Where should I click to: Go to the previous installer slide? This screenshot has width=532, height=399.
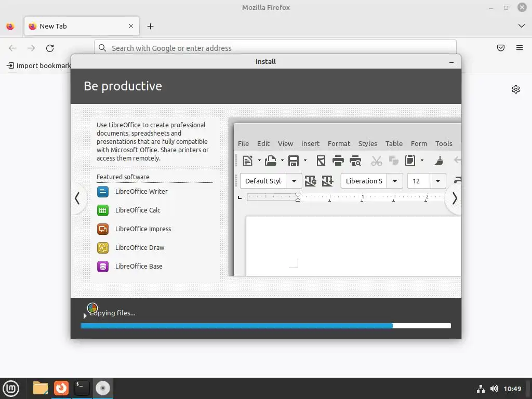pyautogui.click(x=78, y=198)
